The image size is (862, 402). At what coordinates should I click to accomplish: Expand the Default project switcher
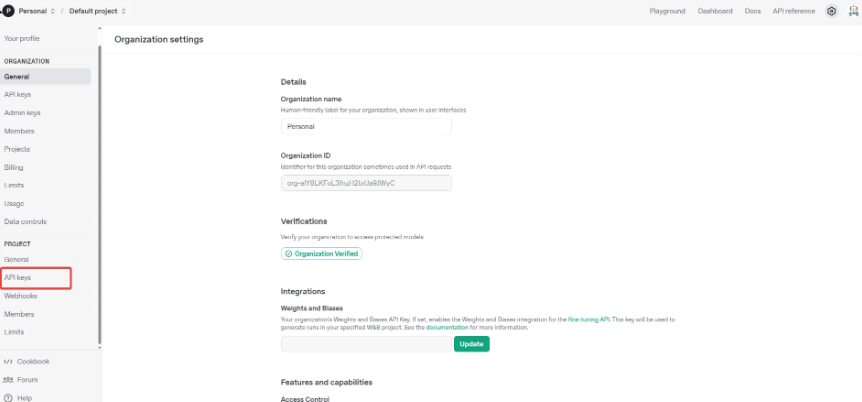point(97,11)
